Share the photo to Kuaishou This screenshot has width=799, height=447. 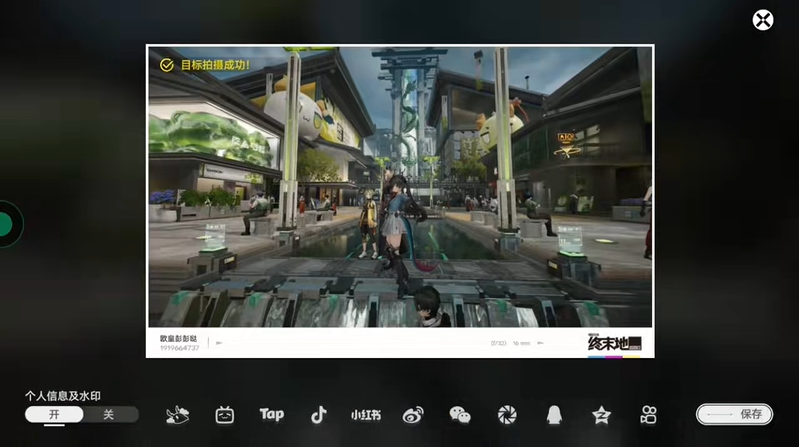(648, 415)
